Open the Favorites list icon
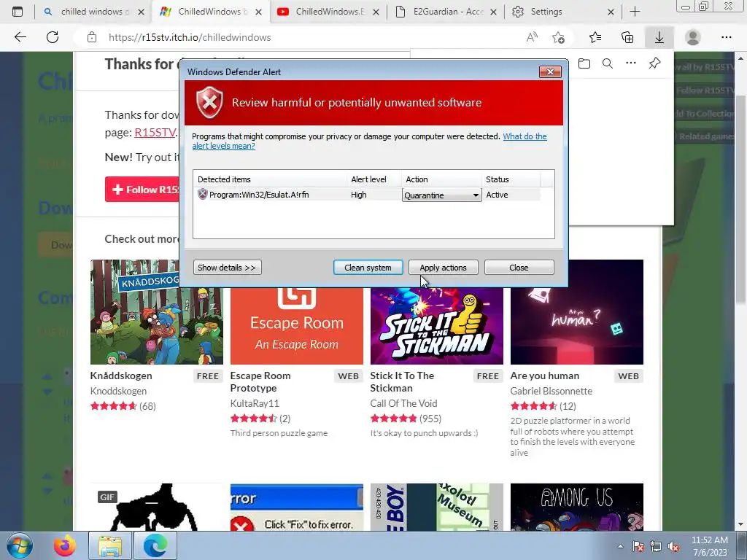The height and width of the screenshot is (560, 747). 595,37
